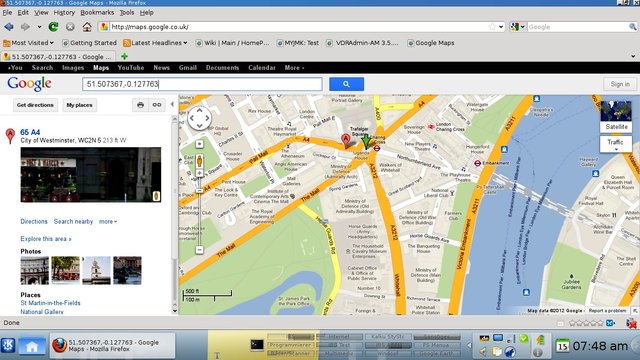Reload the page with the green refresh icon
640x360 pixels.
[53, 27]
